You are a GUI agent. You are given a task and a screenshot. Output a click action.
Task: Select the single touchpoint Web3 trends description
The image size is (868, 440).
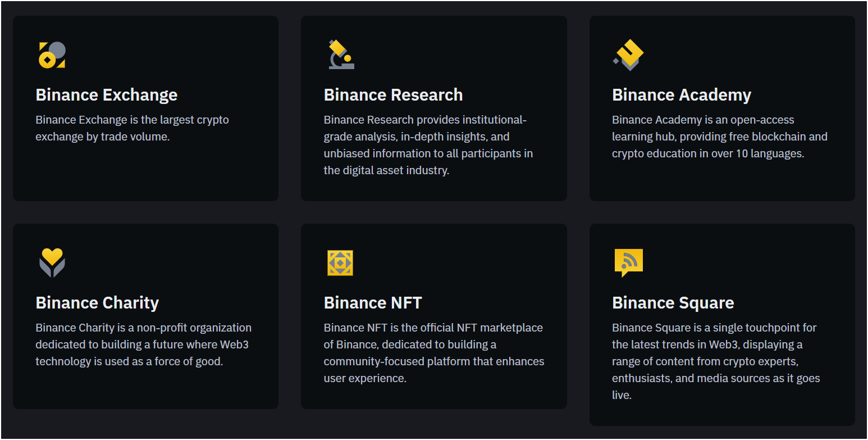(716, 361)
